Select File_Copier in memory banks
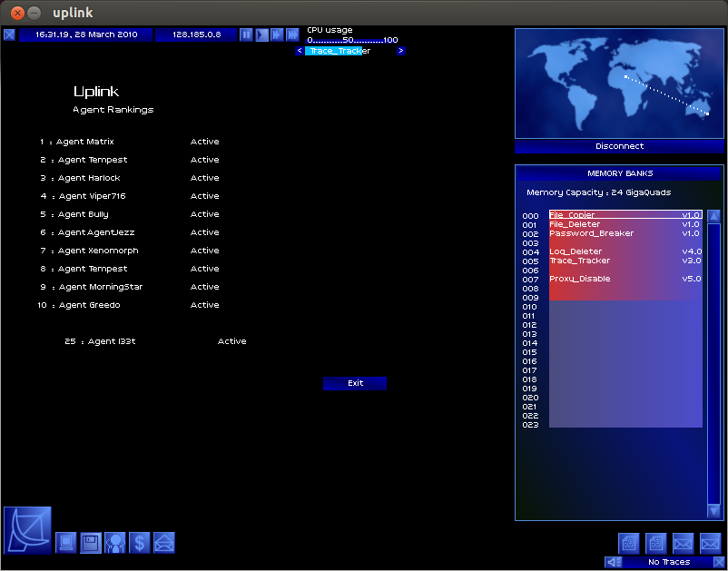This screenshot has width=728, height=571. coord(625,215)
